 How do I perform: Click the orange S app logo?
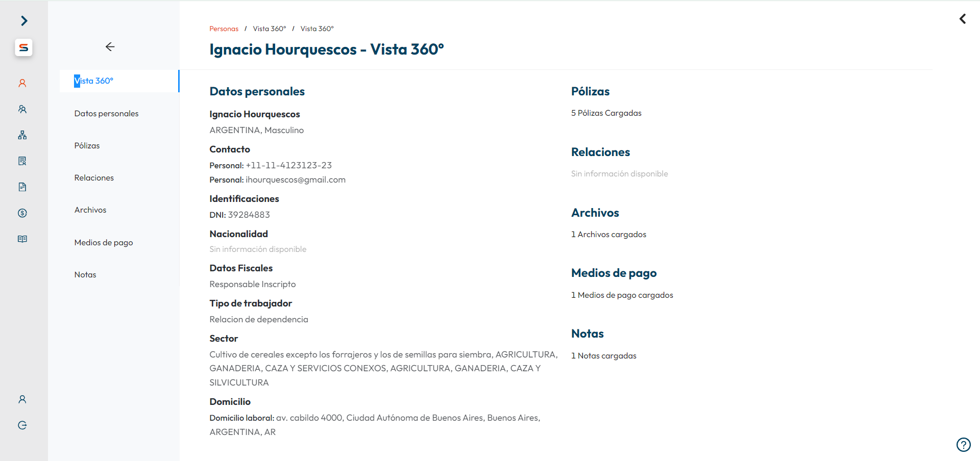pyautogui.click(x=23, y=47)
